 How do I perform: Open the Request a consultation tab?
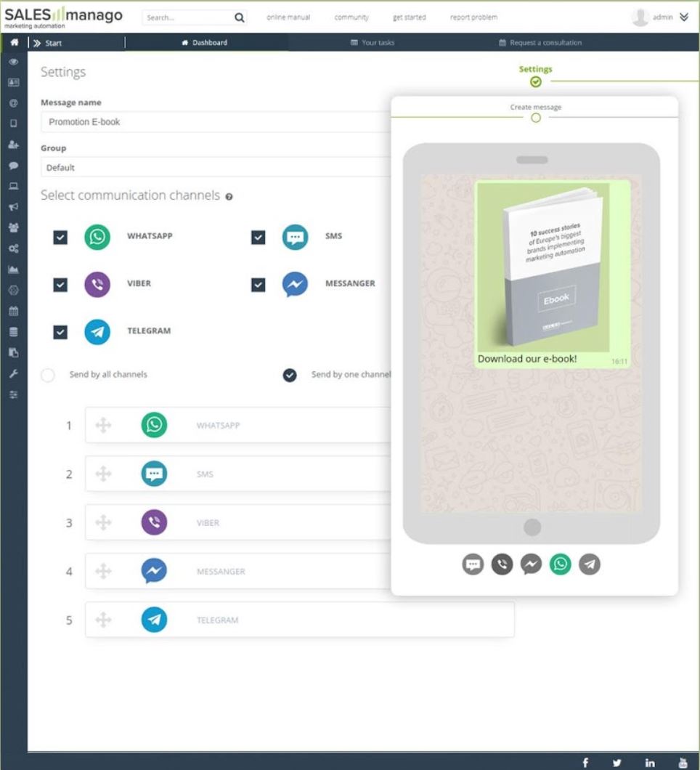540,43
